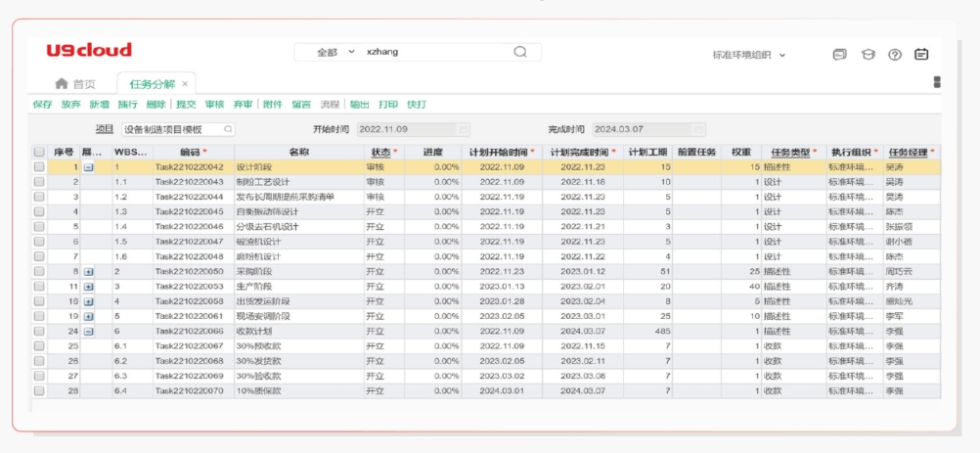980x453 pixels.
Task: Toggle the select-all checkbox in the table header
Action: coord(39,152)
